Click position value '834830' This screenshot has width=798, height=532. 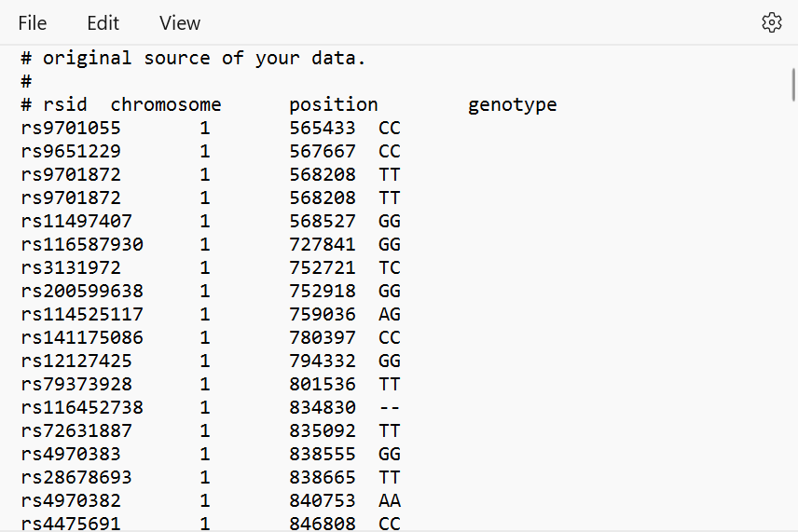pyautogui.click(x=323, y=408)
